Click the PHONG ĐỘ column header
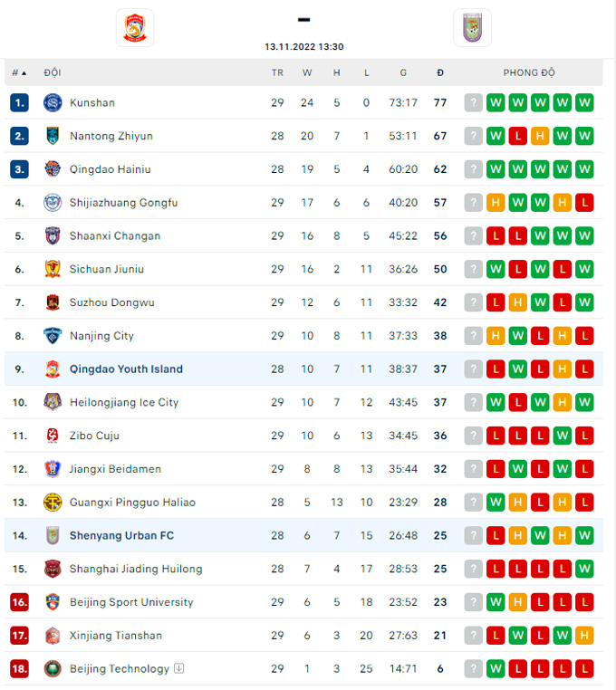The height and width of the screenshot is (690, 616). pyautogui.click(x=529, y=72)
